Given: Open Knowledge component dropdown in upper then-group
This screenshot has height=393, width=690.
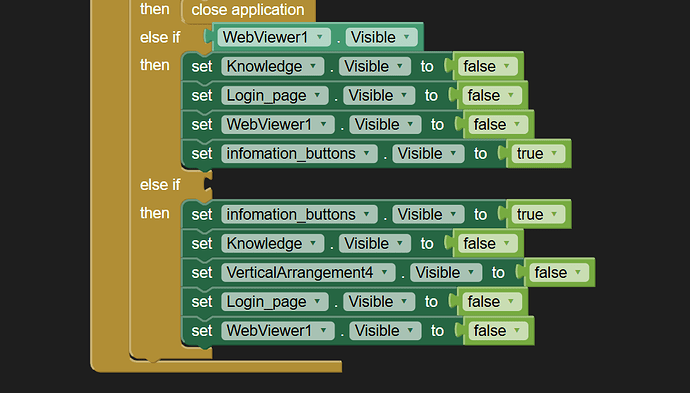Looking at the screenshot, I should point(272,66).
